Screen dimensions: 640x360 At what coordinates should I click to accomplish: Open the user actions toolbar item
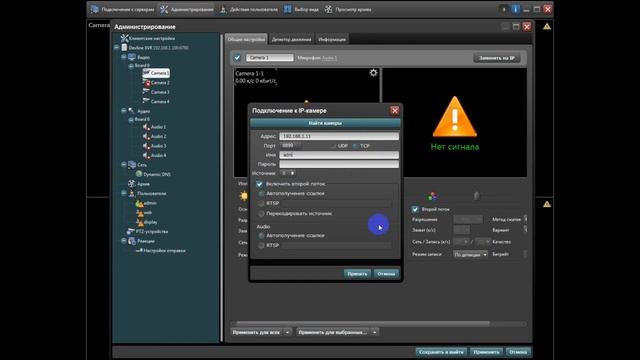249,9
